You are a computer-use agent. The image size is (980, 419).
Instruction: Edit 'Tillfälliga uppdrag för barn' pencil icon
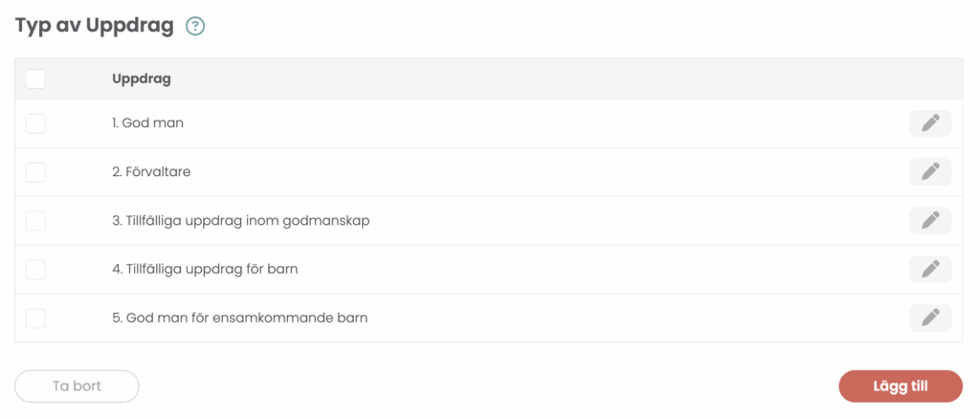tap(930, 269)
